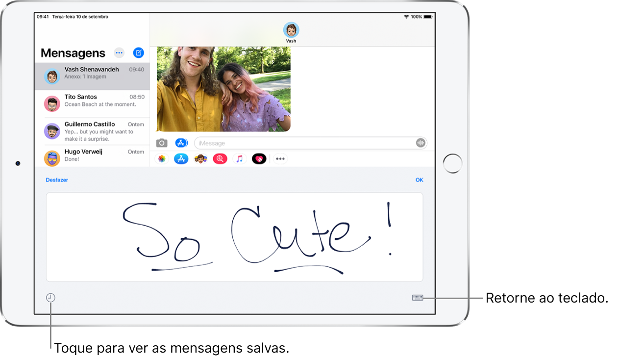The height and width of the screenshot is (359, 644).
Task: Show more apps with the ellipsis in app strip
Action: 280,159
